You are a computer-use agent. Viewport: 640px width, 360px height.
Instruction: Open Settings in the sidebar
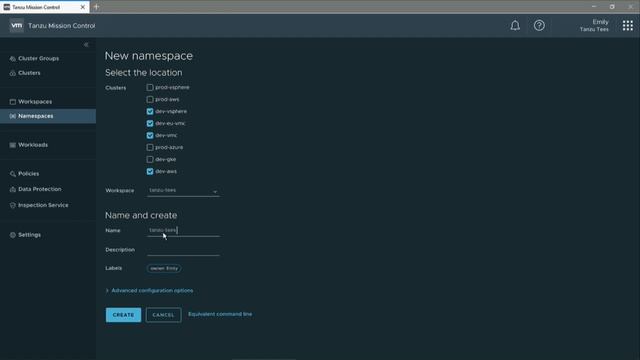coord(29,235)
